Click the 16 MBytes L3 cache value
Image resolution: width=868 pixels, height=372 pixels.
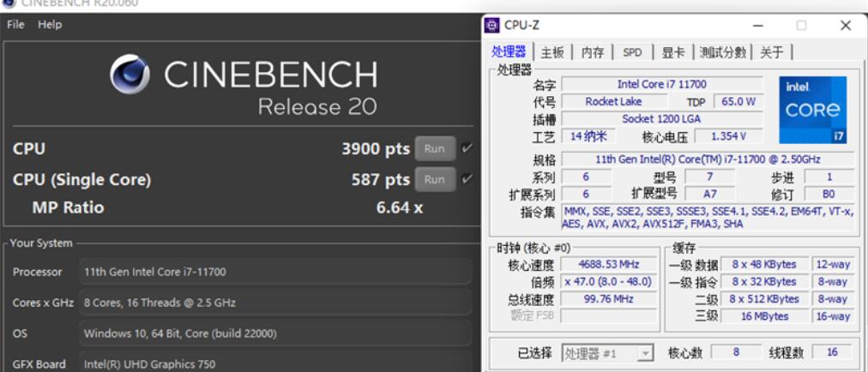764,316
